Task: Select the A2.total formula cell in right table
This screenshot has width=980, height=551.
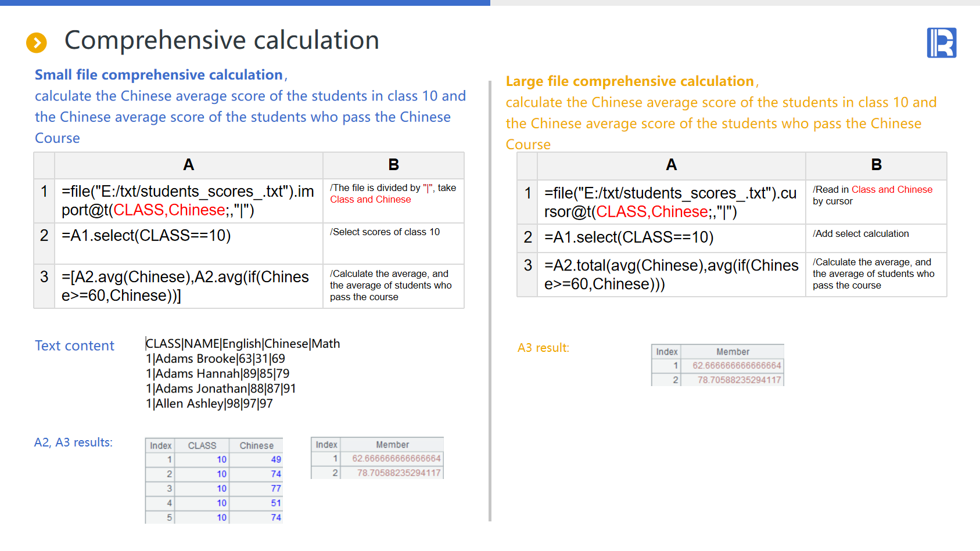Action: click(670, 275)
